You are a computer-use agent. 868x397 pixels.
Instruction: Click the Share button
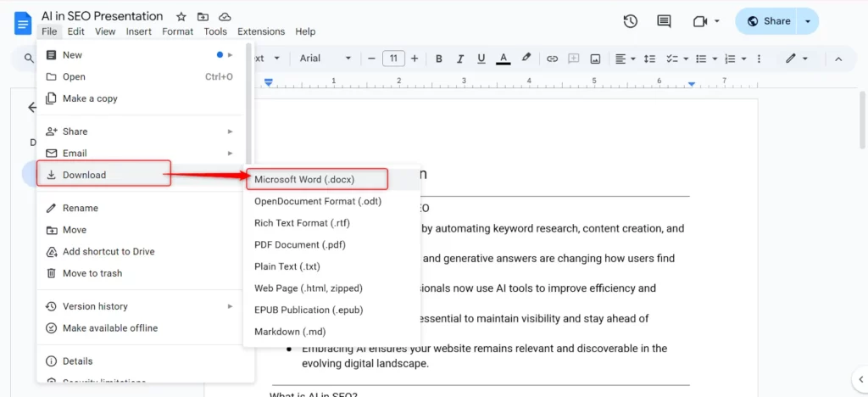(x=768, y=21)
